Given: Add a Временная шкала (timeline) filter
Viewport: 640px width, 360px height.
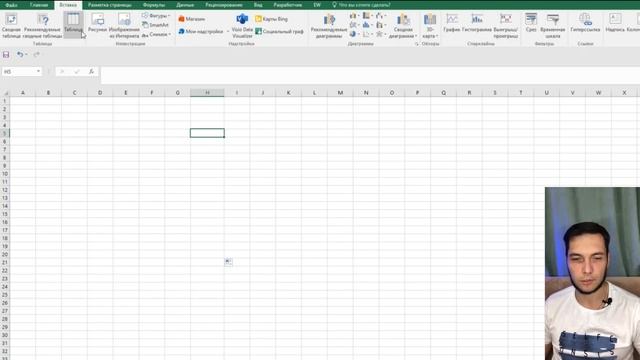Looking at the screenshot, I should click(553, 26).
